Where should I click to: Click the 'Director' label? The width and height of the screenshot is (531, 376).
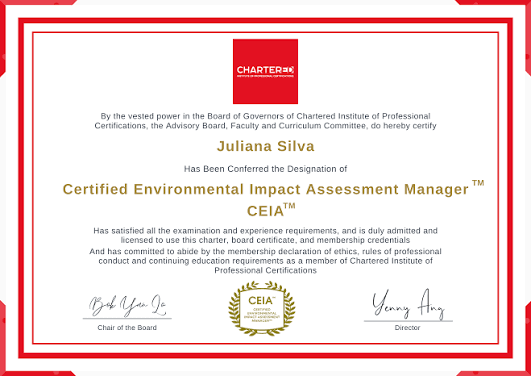[407, 328]
